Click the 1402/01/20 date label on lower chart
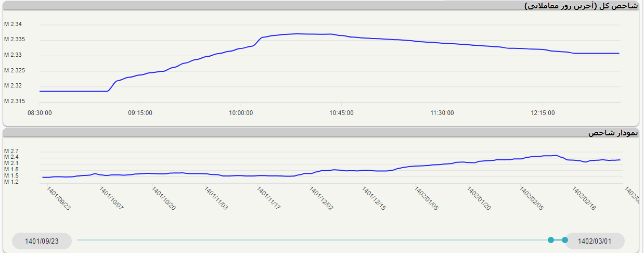The height and width of the screenshot is (253, 644). 480,198
